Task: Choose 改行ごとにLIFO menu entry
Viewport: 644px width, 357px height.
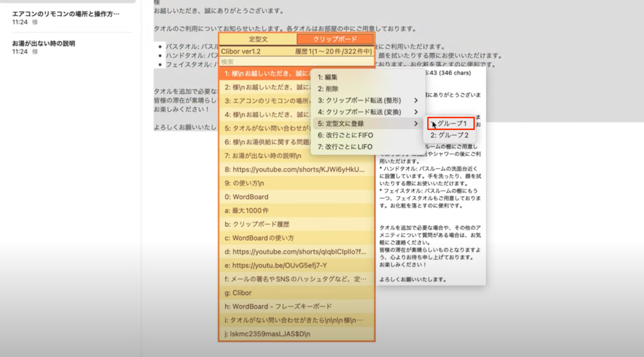Action: click(345, 147)
